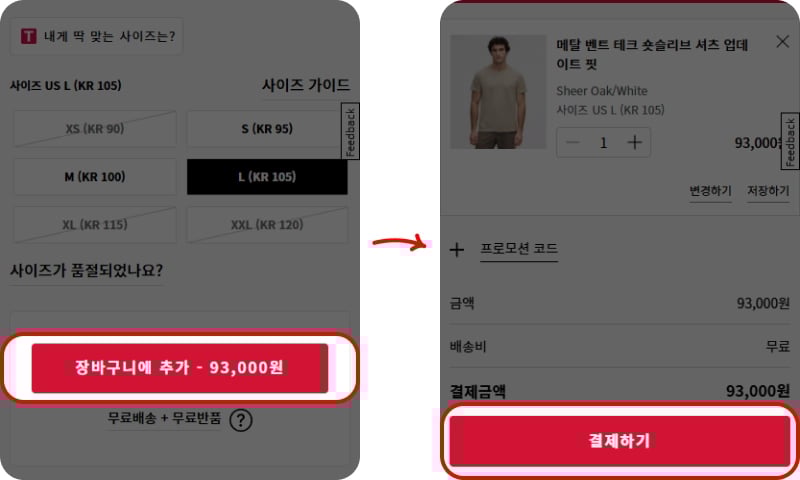The width and height of the screenshot is (800, 480).
Task: Select size M (KR 100)
Action: pyautogui.click(x=95, y=177)
